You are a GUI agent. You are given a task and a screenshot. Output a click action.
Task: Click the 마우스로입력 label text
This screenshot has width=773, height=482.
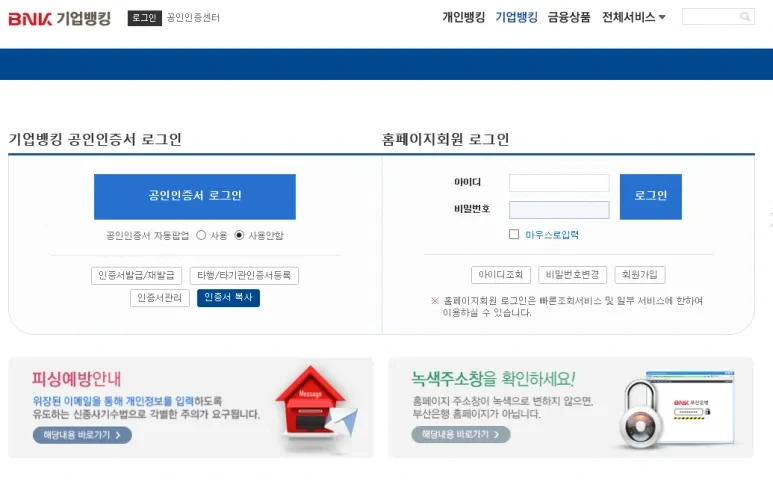coord(552,235)
